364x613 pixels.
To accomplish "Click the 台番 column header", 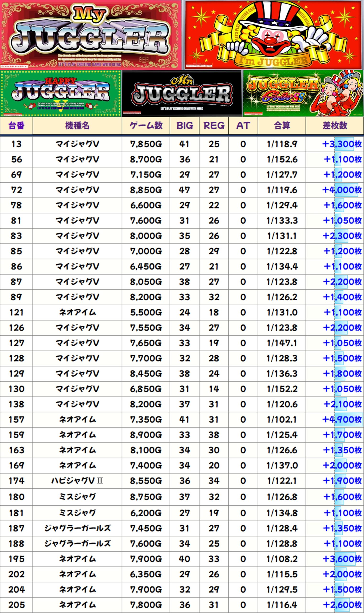I will pyautogui.click(x=17, y=126).
